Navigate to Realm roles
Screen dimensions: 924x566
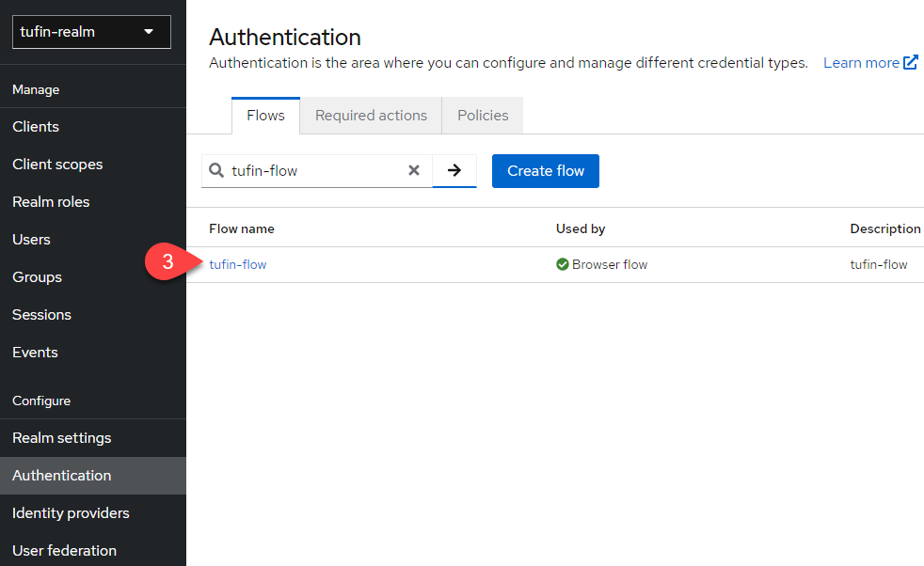pyautogui.click(x=51, y=202)
